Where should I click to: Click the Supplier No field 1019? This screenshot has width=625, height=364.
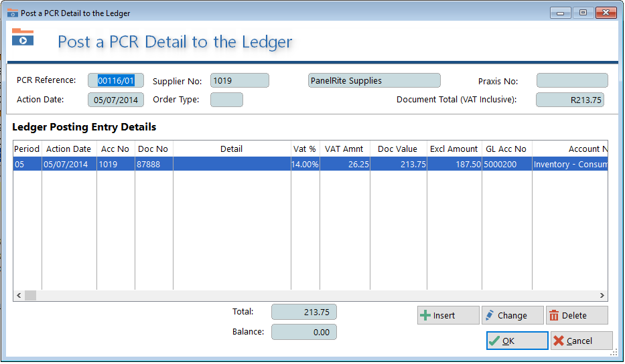[x=240, y=80]
